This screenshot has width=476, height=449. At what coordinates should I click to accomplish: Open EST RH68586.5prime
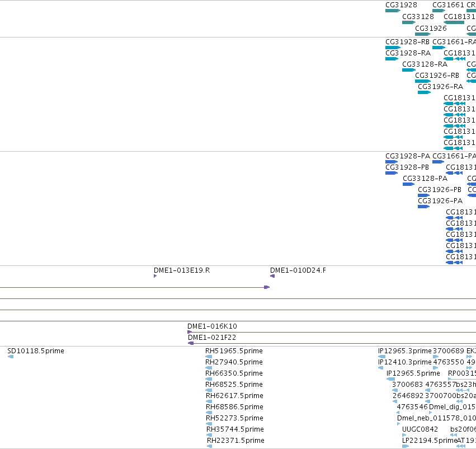tap(209, 413)
